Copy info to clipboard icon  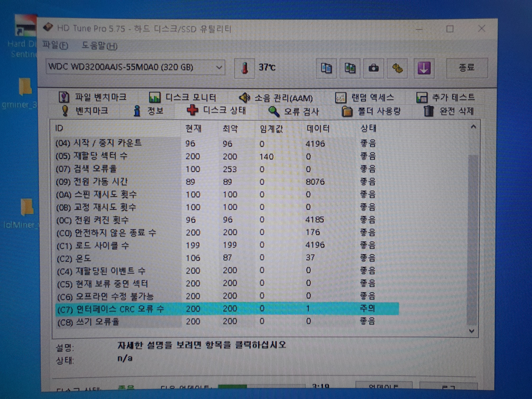click(326, 68)
